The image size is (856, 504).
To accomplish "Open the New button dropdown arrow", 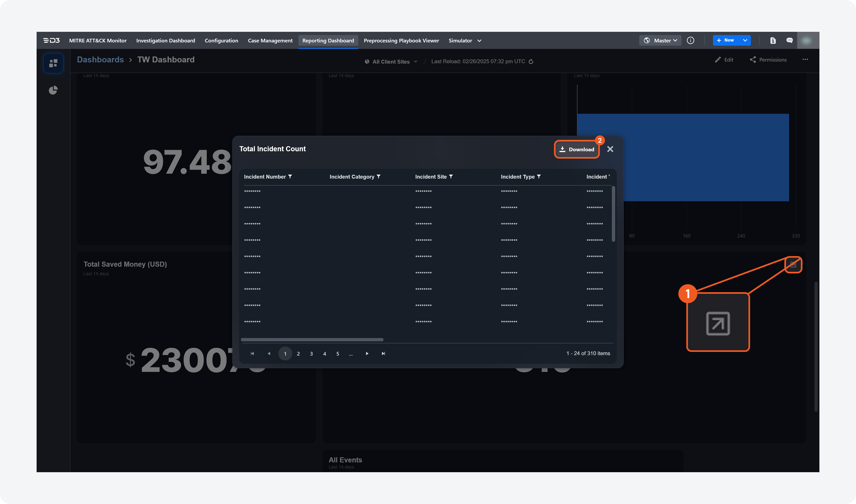I will pos(745,40).
